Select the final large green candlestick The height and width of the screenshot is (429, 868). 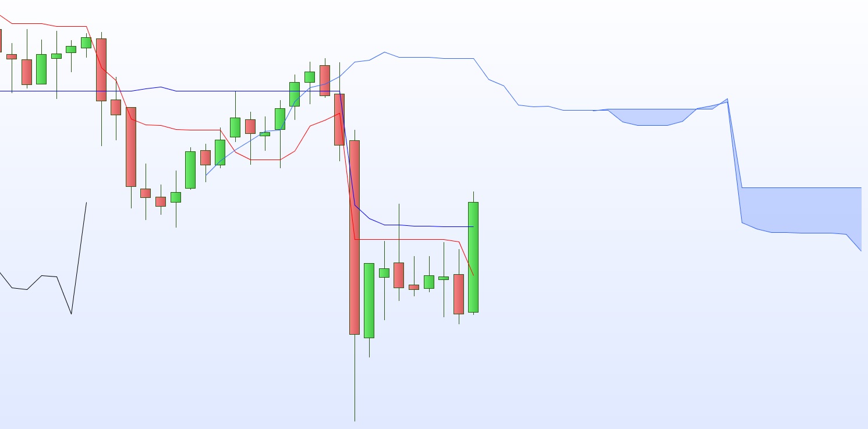pyautogui.click(x=473, y=257)
